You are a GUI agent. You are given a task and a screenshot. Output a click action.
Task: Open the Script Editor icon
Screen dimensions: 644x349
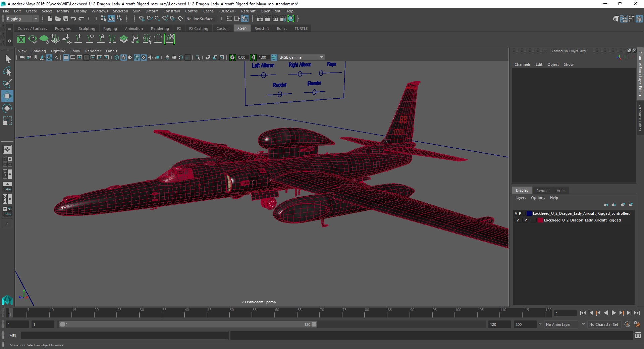click(x=638, y=335)
